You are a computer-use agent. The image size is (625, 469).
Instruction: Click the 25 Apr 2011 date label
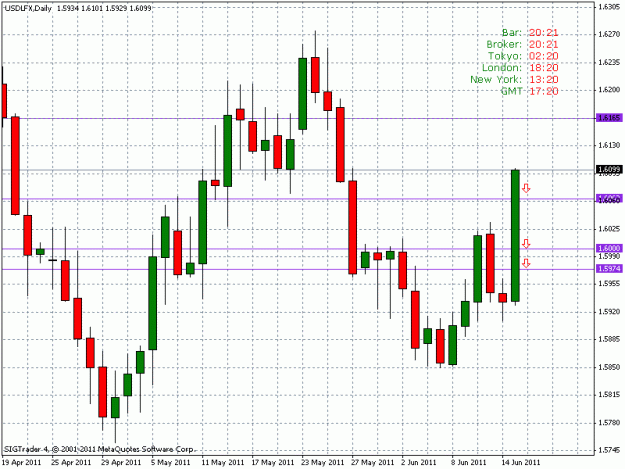tap(71, 462)
